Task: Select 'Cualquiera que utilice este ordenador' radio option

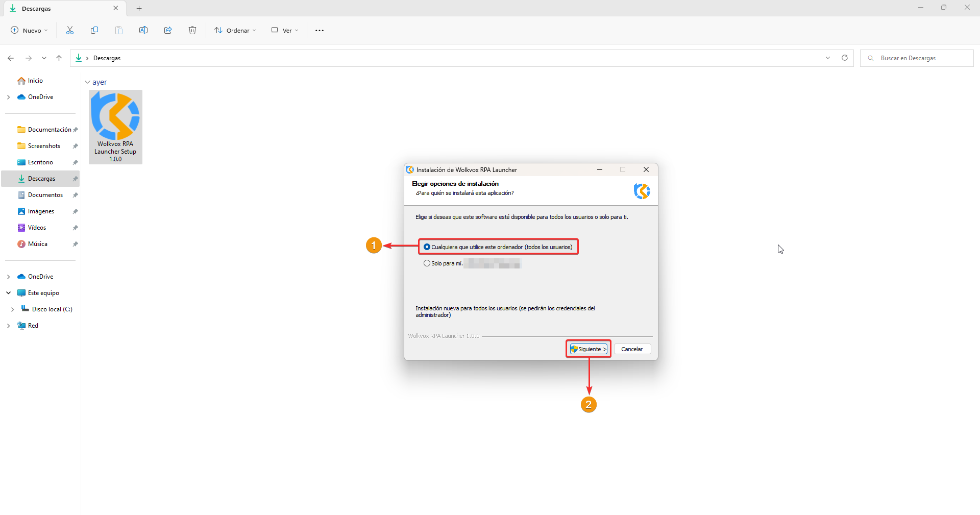Action: pyautogui.click(x=427, y=247)
